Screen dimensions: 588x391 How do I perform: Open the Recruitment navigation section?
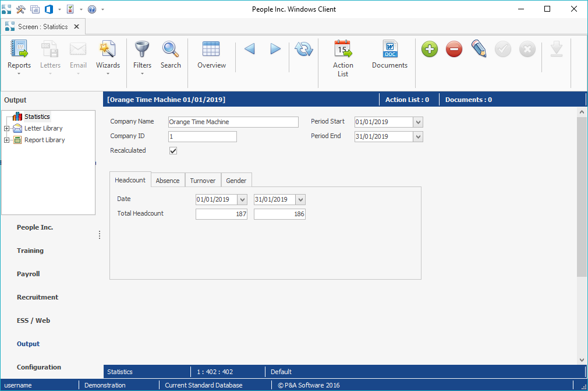tap(37, 297)
